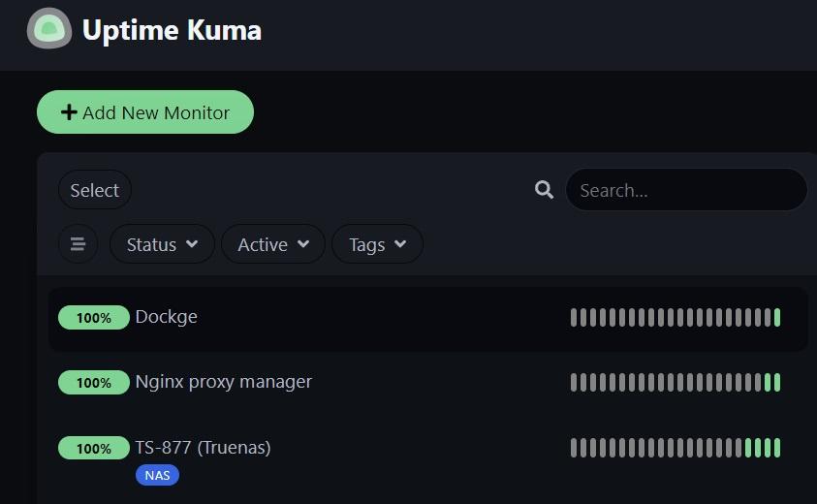This screenshot has width=817, height=504.
Task: Click the 100% uptime badge for Dockge
Action: (94, 318)
